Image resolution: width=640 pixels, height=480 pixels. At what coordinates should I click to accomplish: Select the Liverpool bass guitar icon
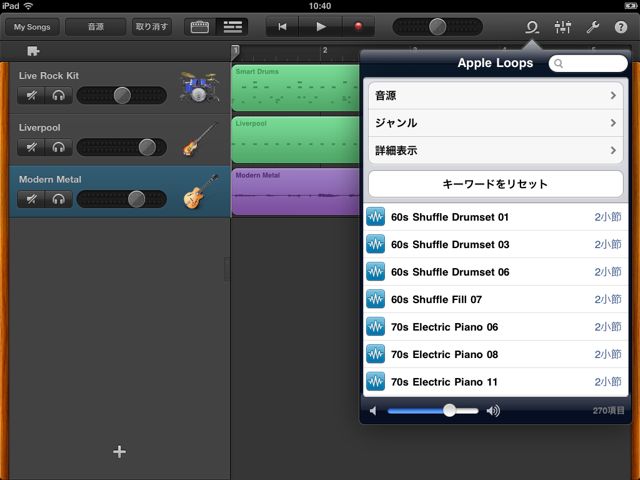200,139
